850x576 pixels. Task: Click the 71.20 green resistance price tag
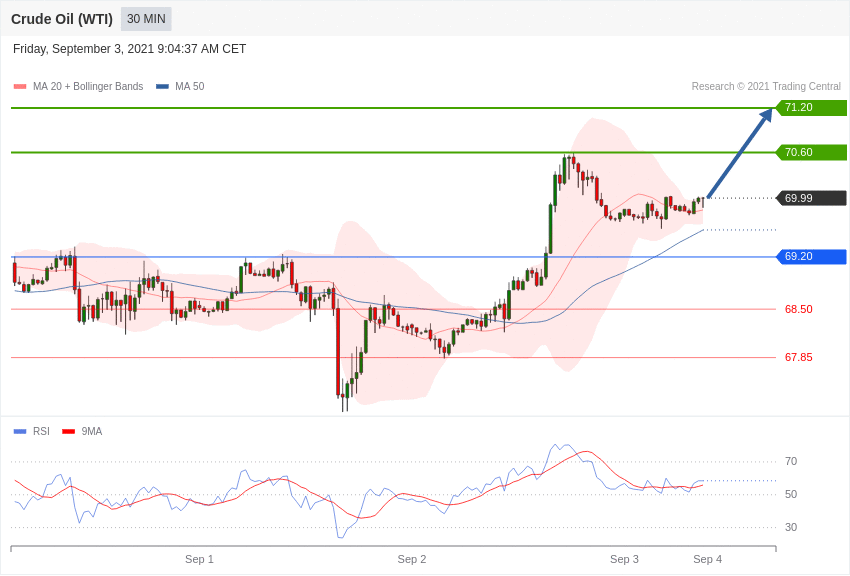[811, 108]
